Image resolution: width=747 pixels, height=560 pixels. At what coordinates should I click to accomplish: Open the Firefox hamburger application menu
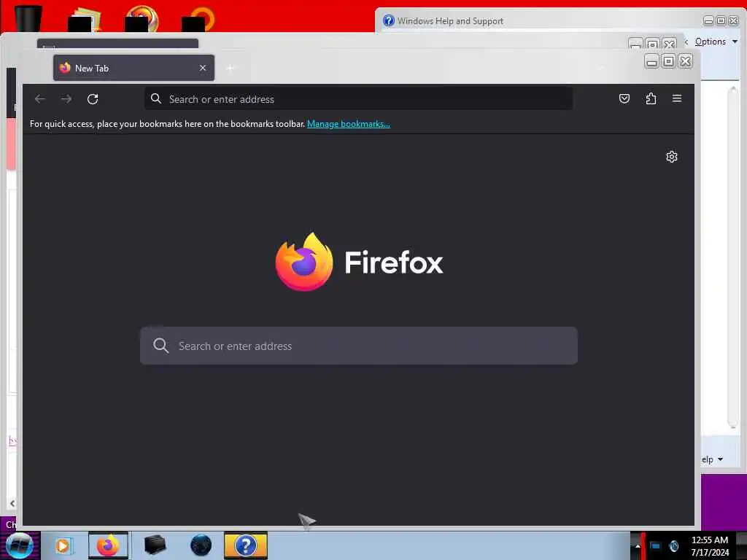(x=677, y=98)
